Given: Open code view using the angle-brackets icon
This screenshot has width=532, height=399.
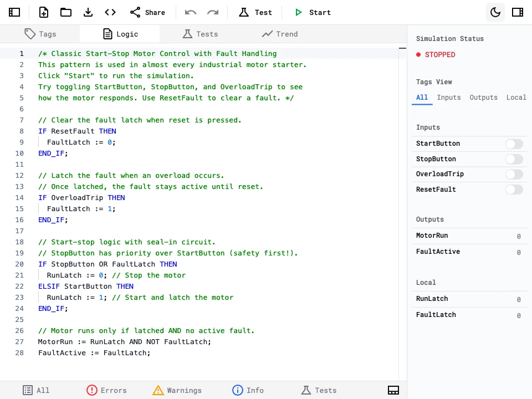Looking at the screenshot, I should click(x=110, y=12).
